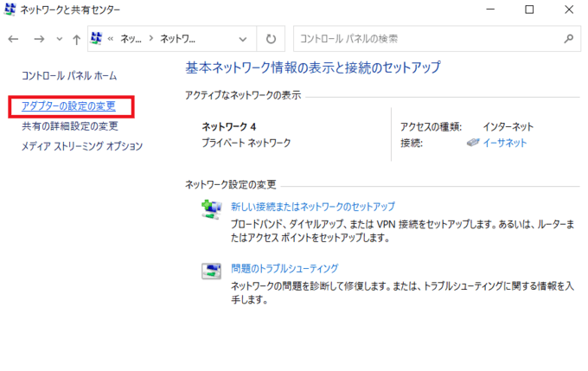Open アダプターの設定の変更 link
Image resolution: width=588 pixels, height=371 pixels.
click(x=68, y=106)
